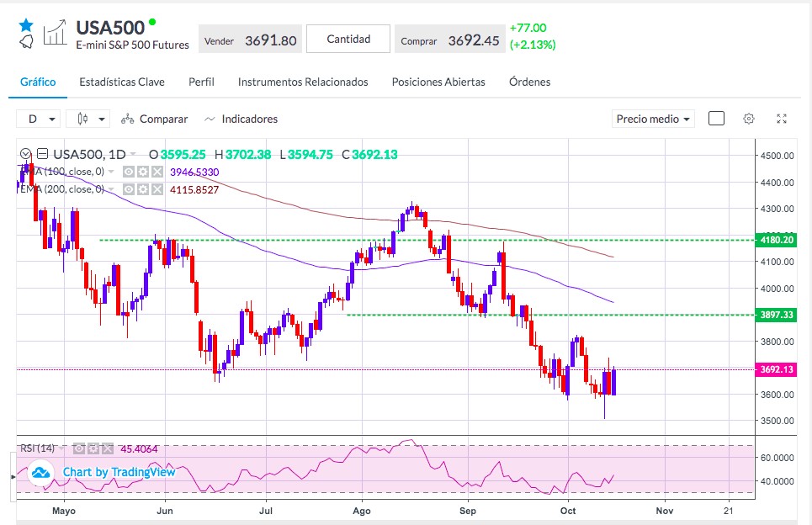
Task: Click the TradingView cloud logo
Action: [40, 472]
